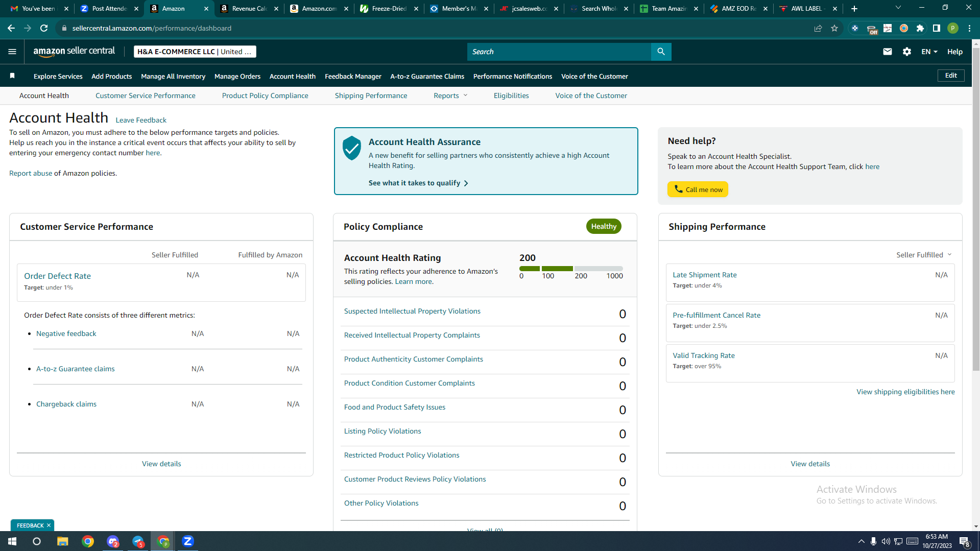Open Windows Start menu
Image resolution: width=980 pixels, height=551 pixels.
click(x=12, y=541)
